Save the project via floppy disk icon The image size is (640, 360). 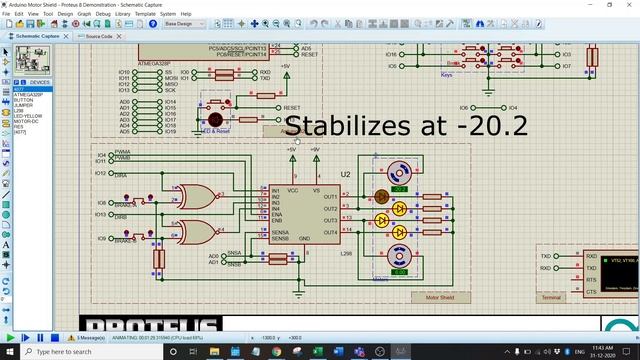pyautogui.click(x=30, y=24)
